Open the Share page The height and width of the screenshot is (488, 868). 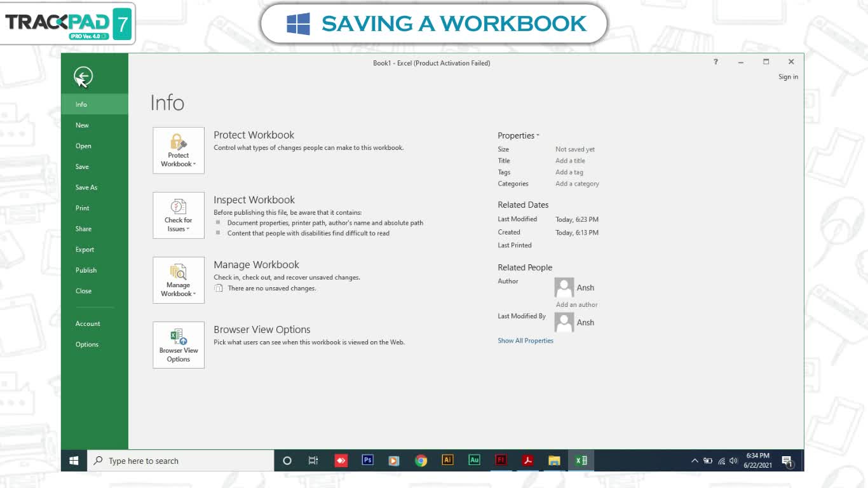(x=95, y=229)
